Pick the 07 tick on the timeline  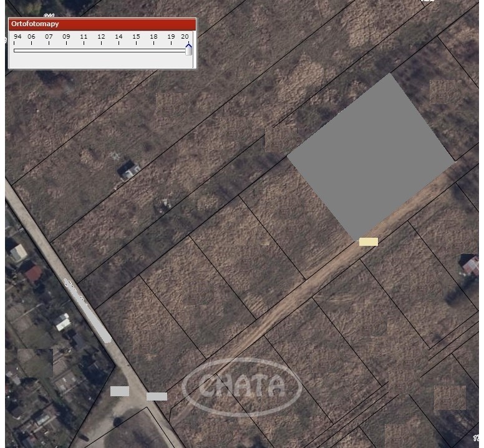click(x=49, y=36)
